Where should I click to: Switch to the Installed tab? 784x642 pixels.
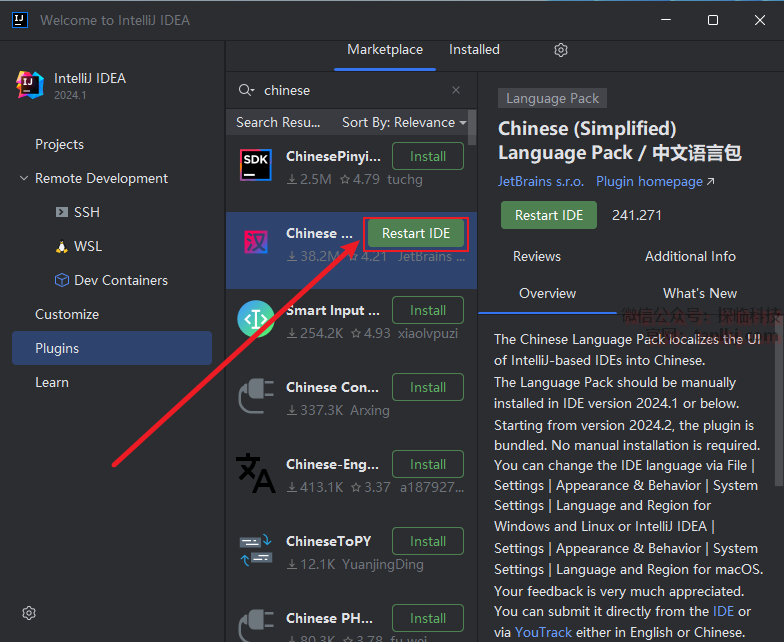[x=474, y=50]
